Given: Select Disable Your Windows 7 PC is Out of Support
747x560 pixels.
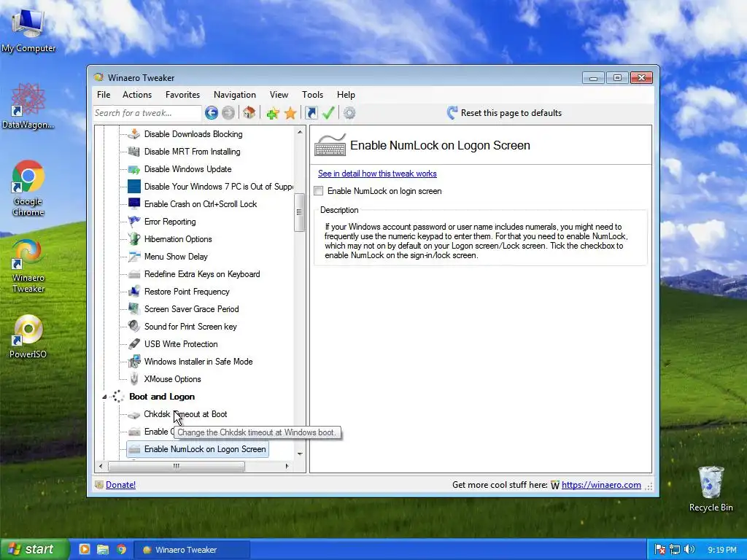Looking at the screenshot, I should pyautogui.click(x=219, y=187).
